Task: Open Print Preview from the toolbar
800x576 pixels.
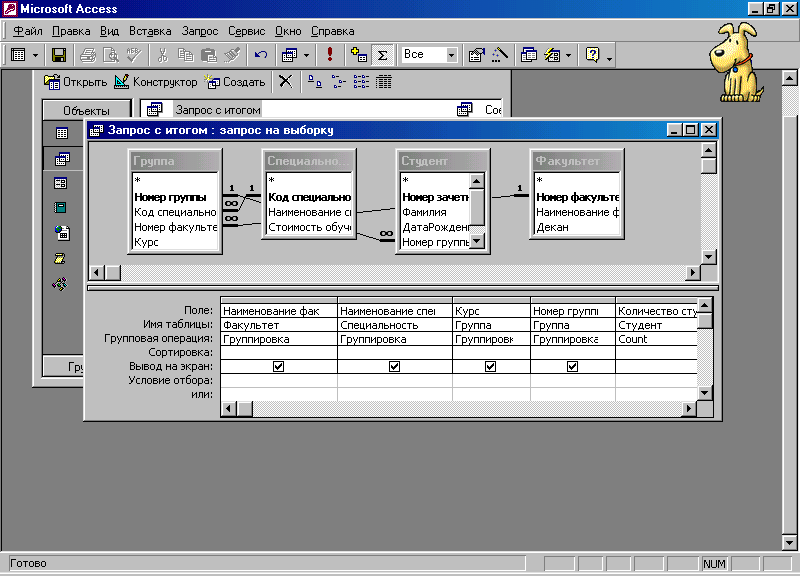Action: click(x=111, y=55)
